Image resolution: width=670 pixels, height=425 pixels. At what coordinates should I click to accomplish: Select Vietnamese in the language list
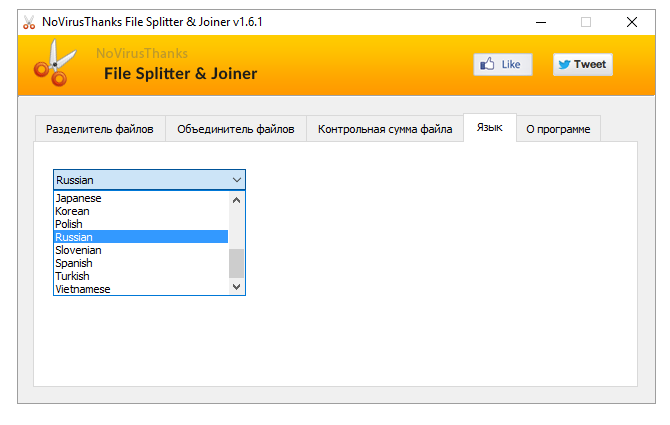pyautogui.click(x=83, y=289)
